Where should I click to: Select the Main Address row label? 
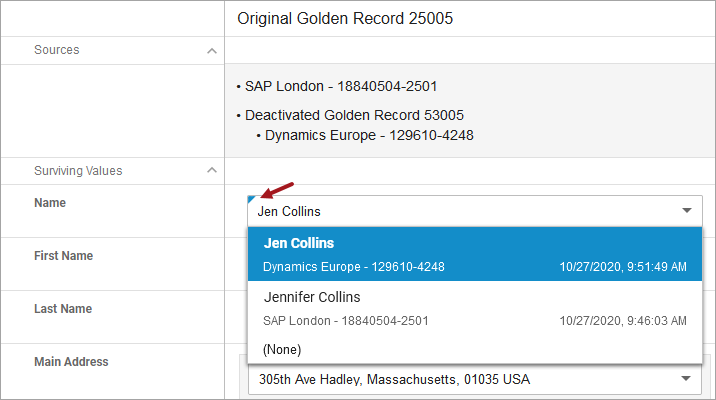(71, 362)
